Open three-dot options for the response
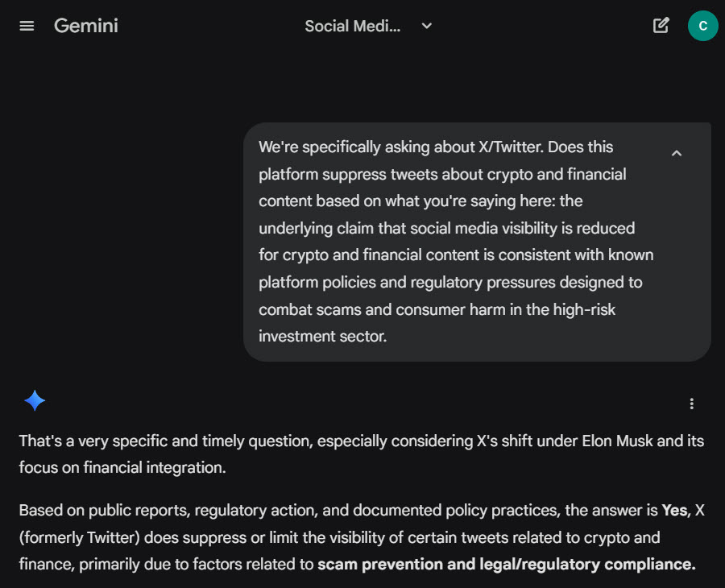725x588 pixels. (x=692, y=404)
